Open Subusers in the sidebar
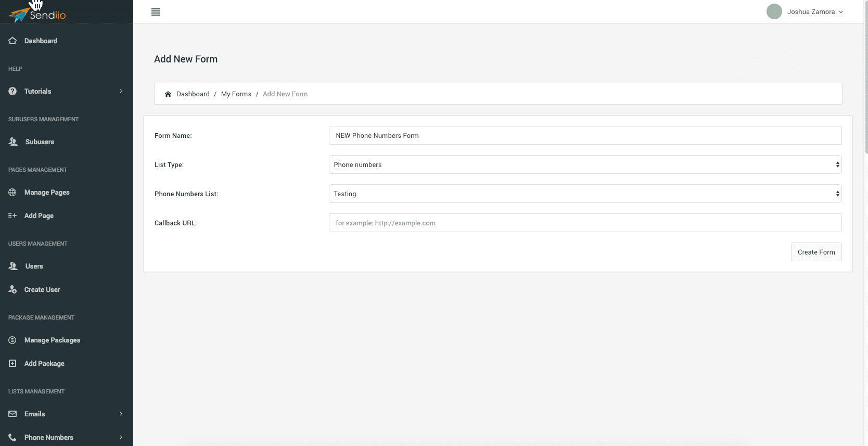This screenshot has width=868, height=446. pos(40,142)
